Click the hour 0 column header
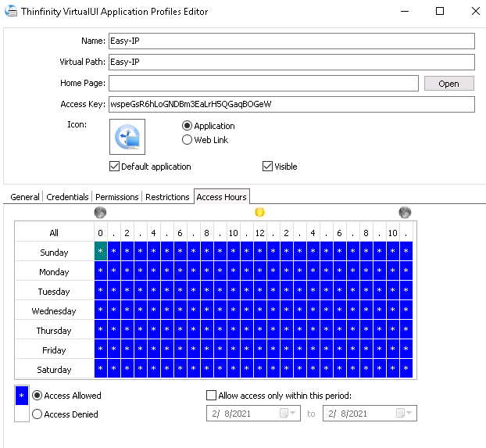486x448 pixels. [x=101, y=233]
